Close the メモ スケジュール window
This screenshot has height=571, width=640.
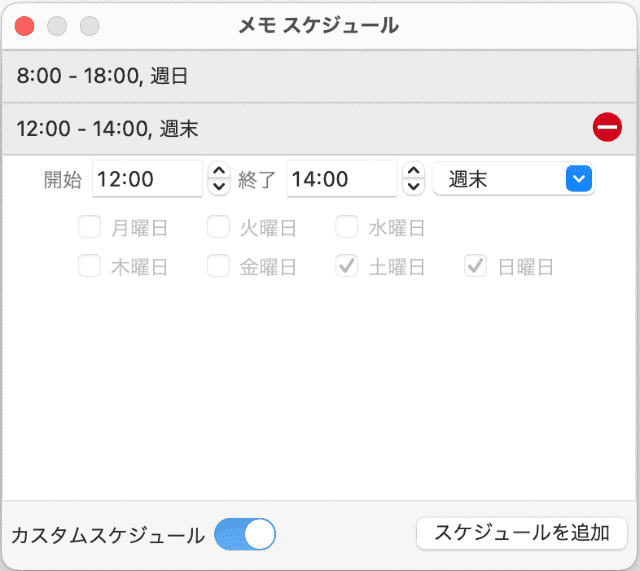click(x=25, y=26)
